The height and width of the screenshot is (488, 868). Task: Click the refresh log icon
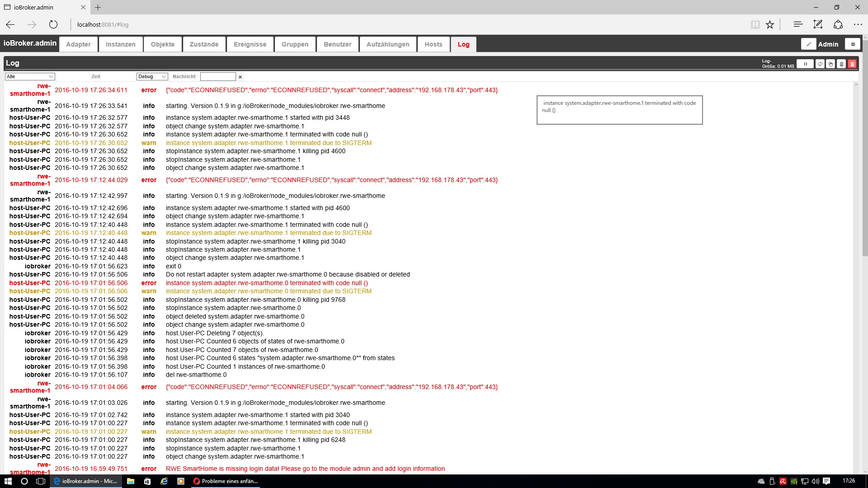(x=820, y=64)
